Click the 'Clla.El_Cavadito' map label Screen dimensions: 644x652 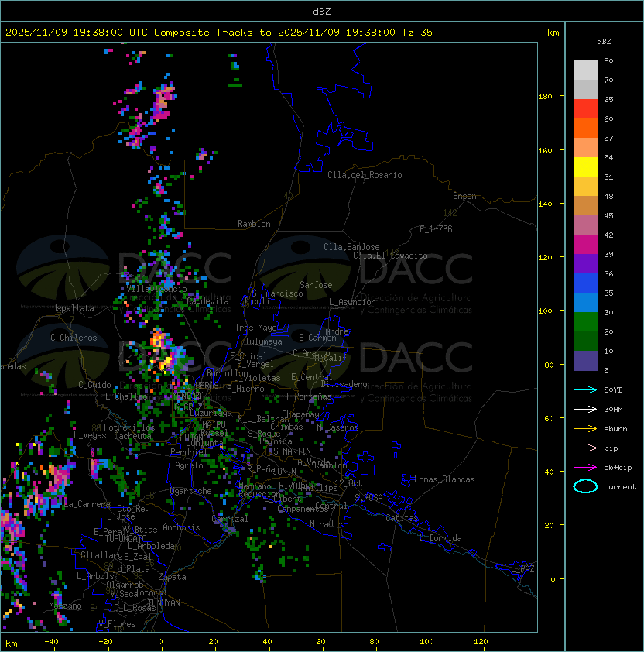pos(390,256)
